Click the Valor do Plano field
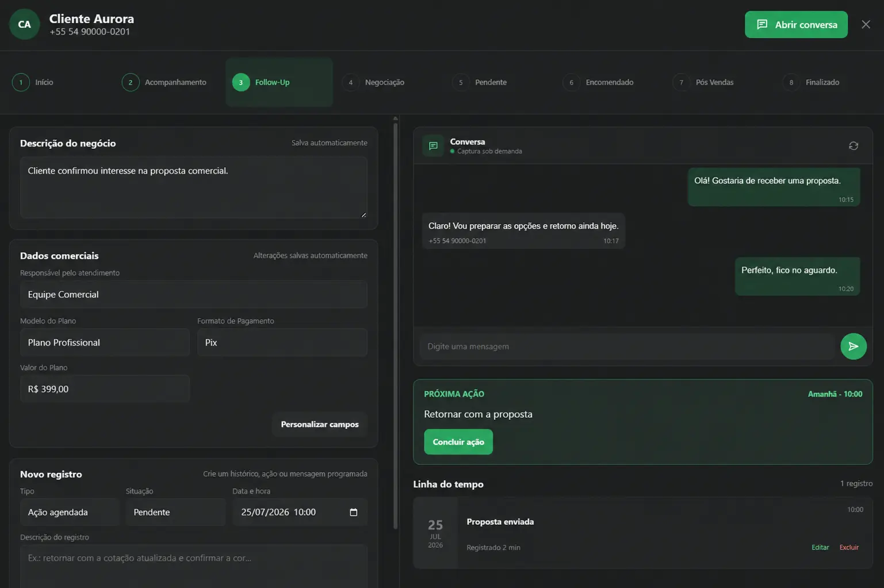 tap(105, 389)
